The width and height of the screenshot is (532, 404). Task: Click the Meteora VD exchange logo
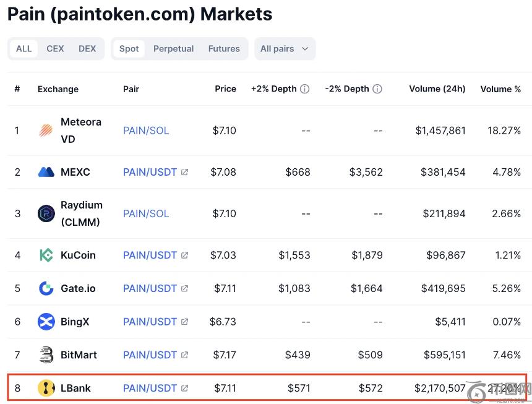46,131
